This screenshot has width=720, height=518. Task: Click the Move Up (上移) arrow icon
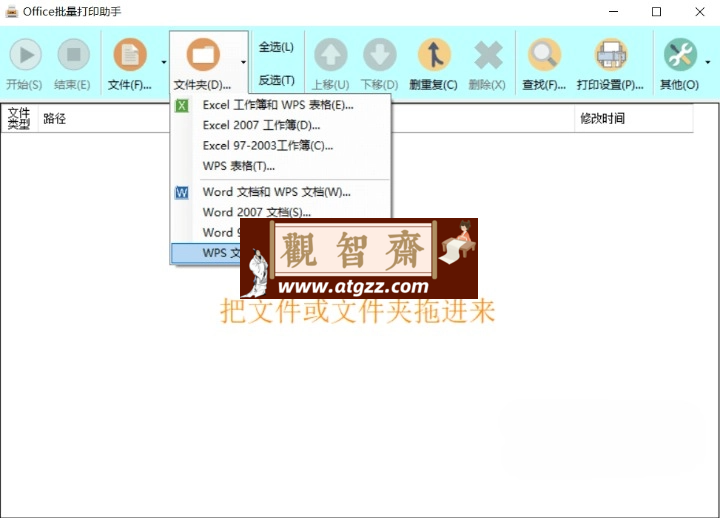(331, 55)
